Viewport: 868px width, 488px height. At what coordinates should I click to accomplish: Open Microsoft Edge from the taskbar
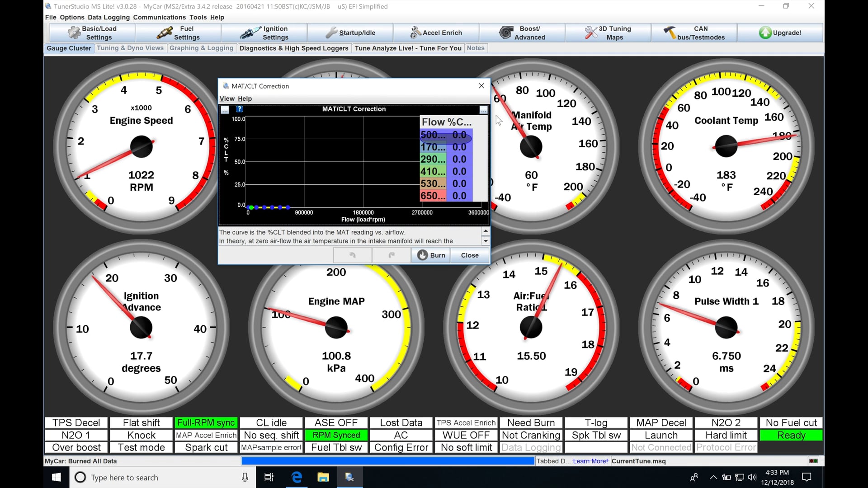point(297,477)
